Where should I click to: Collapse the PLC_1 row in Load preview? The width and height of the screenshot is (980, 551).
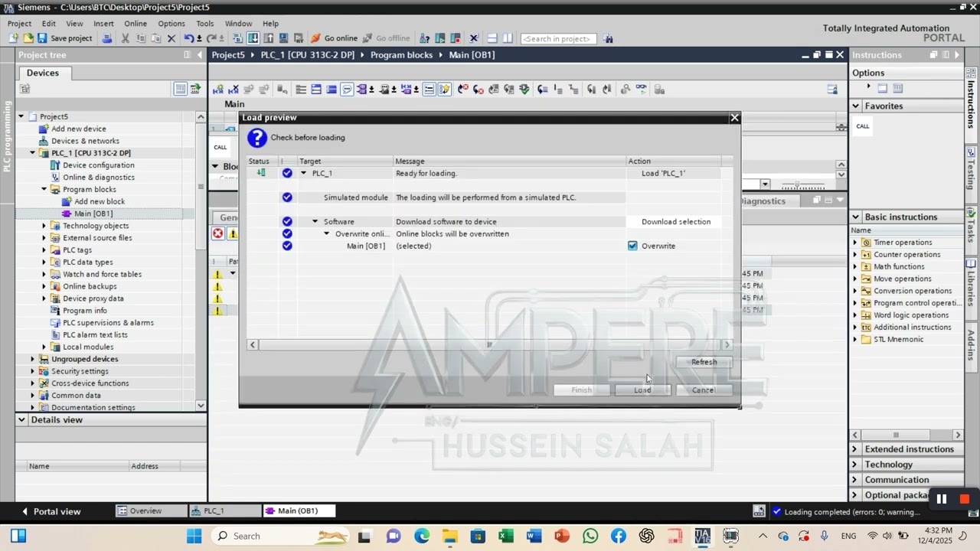click(303, 173)
